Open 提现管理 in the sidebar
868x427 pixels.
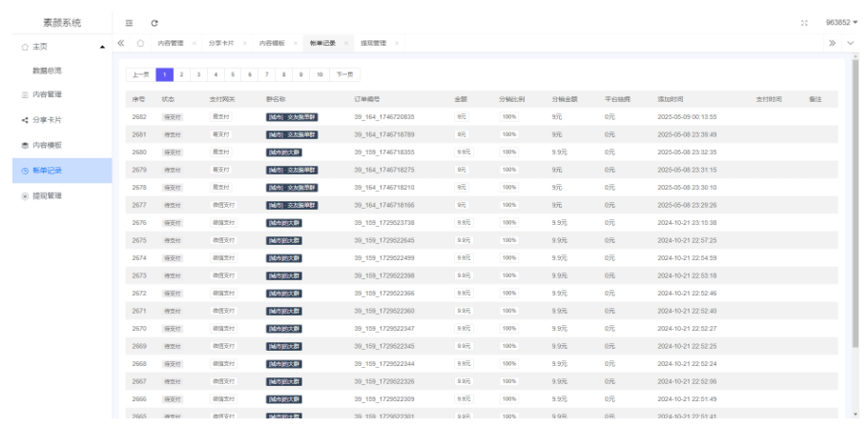point(48,196)
